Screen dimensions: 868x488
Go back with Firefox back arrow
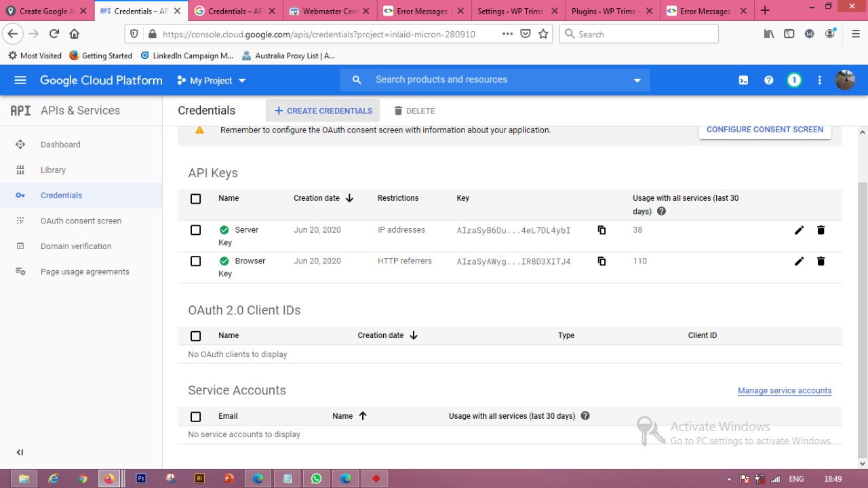pyautogui.click(x=12, y=34)
